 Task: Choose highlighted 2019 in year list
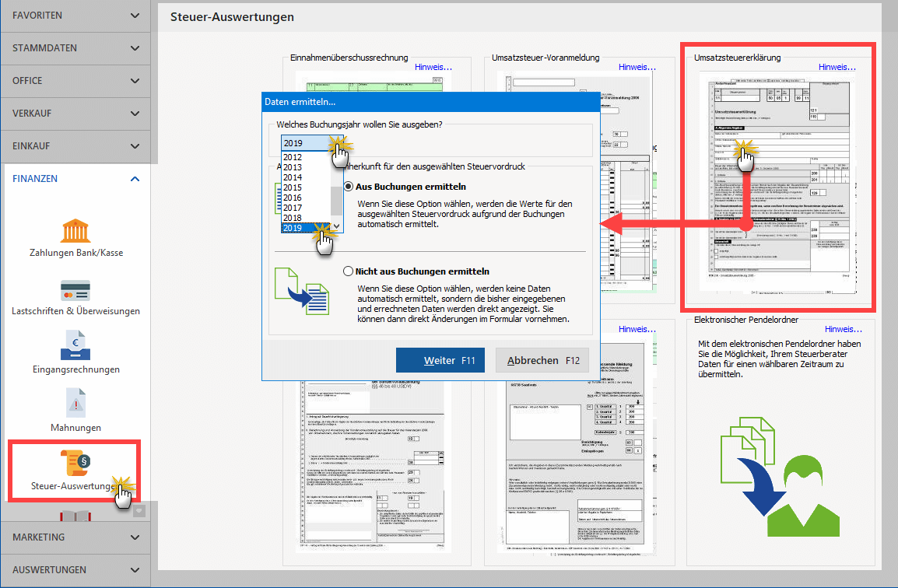click(x=306, y=228)
